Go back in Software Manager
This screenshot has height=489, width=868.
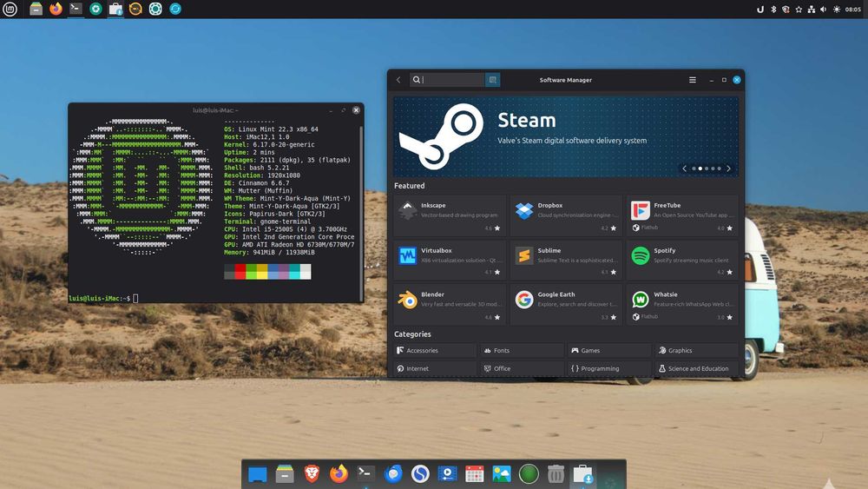tap(398, 80)
